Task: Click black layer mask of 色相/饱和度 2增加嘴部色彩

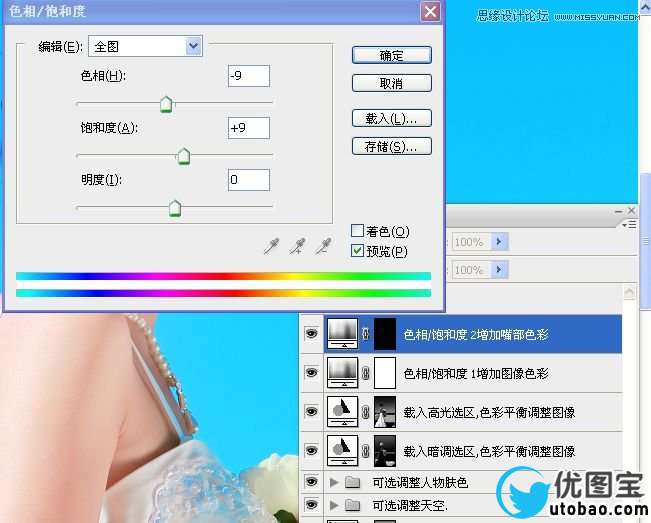Action: click(385, 334)
